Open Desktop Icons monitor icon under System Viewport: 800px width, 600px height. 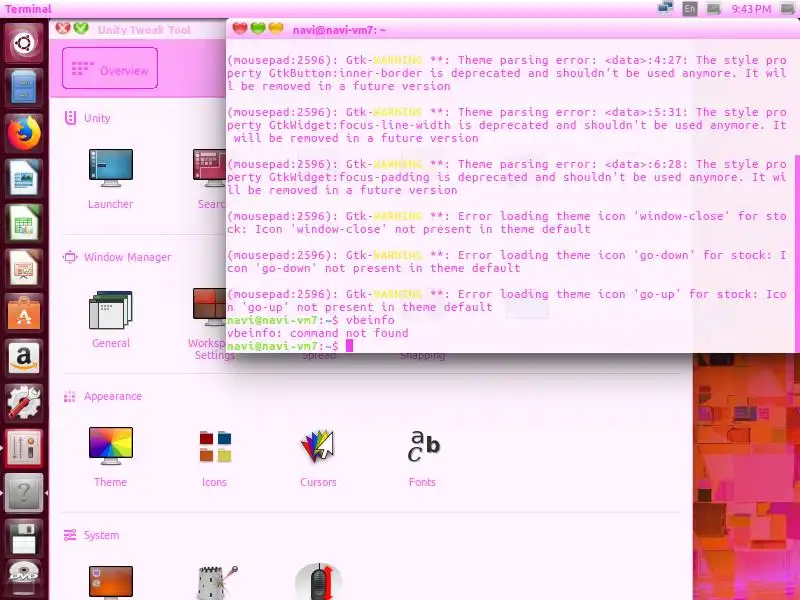point(111,582)
